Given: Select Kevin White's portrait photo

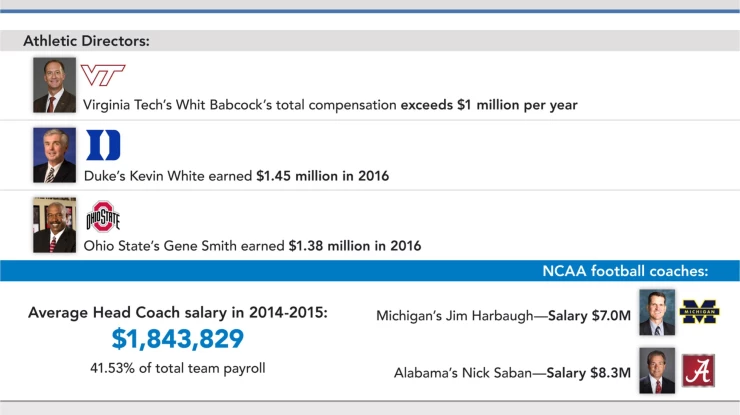Looking at the screenshot, I should coord(54,155).
